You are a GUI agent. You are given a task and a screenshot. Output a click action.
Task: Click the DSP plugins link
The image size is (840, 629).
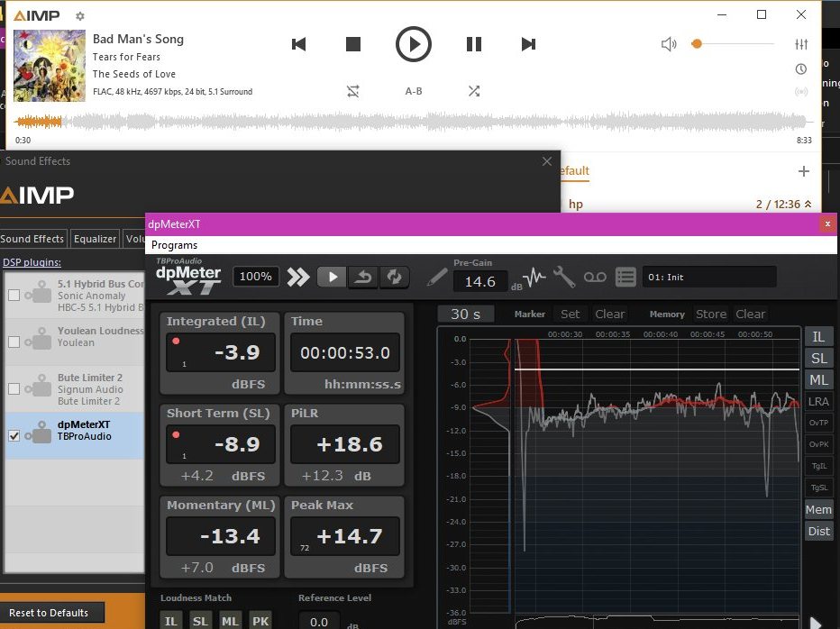(32, 262)
